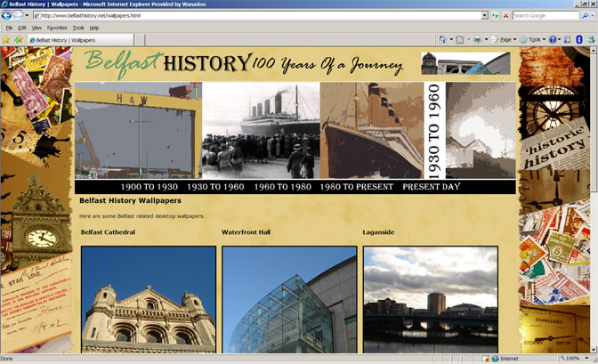Click the Home icon in the command bar
The image size is (598, 364).
pyautogui.click(x=443, y=40)
